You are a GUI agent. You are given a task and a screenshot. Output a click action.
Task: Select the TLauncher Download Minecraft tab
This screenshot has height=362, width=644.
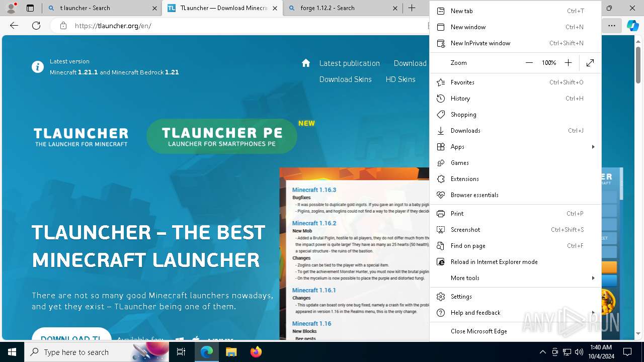pos(222,8)
